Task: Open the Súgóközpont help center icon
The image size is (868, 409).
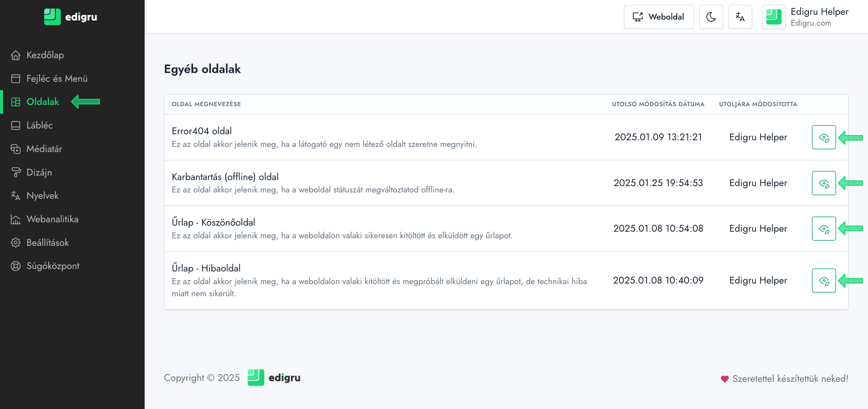Action: pyautogui.click(x=15, y=266)
